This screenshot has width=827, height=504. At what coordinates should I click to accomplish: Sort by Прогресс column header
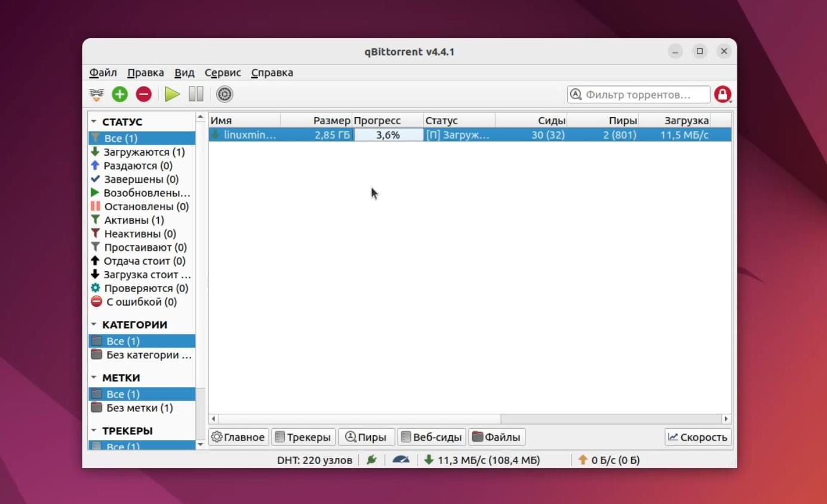[x=388, y=121]
